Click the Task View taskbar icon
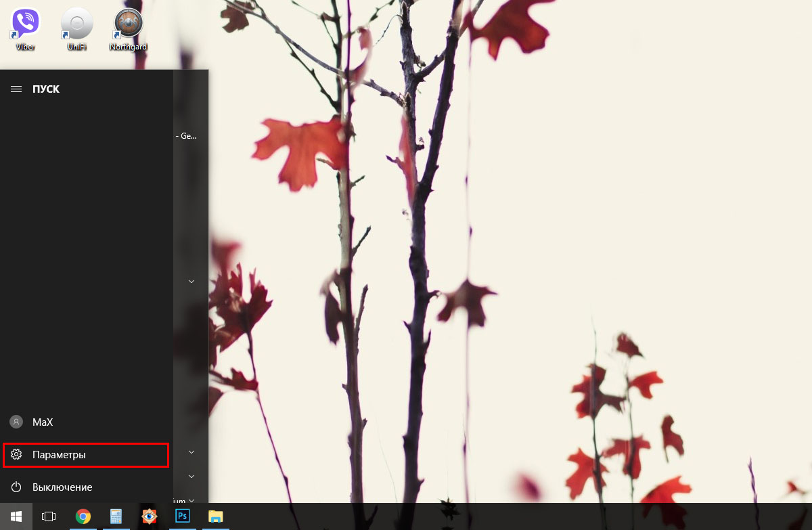812x530 pixels. coord(49,516)
